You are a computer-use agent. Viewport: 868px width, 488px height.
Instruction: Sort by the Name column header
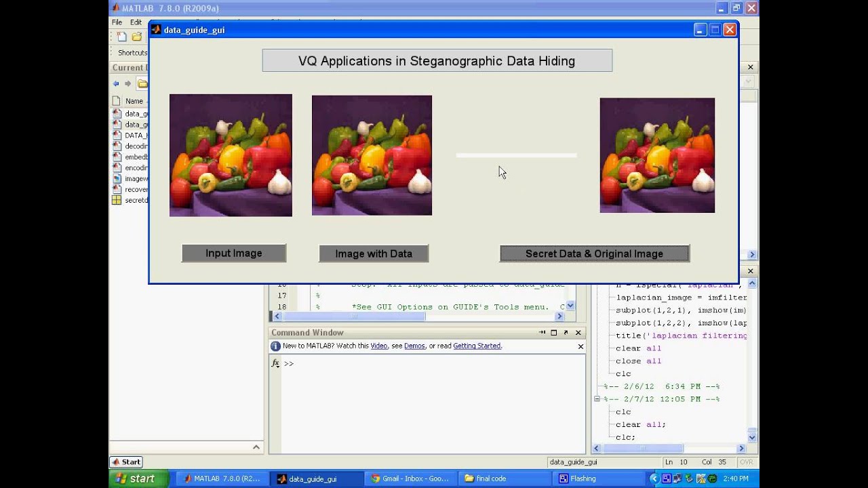tap(134, 101)
